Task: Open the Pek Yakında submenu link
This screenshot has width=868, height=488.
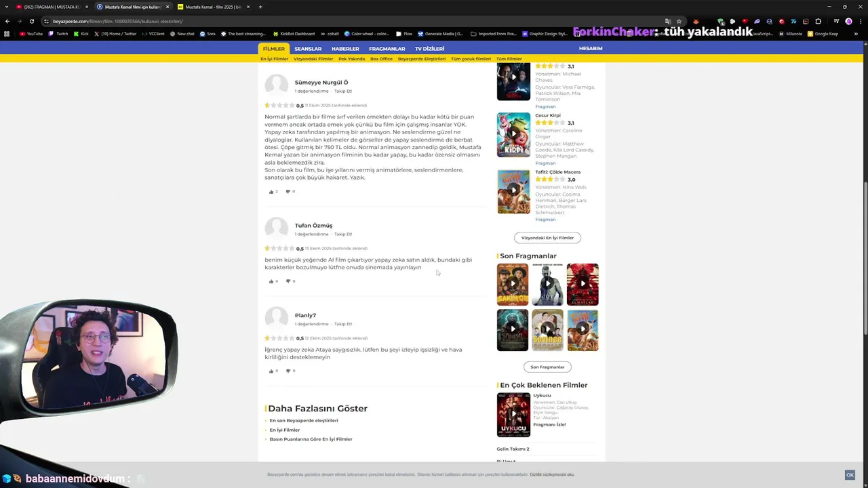Action: (352, 59)
